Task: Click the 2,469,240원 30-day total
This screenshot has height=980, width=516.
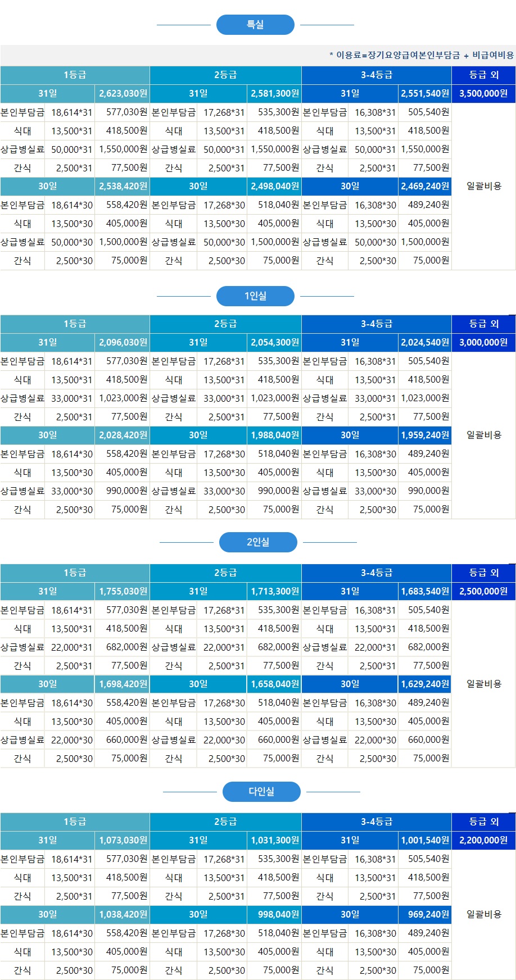Action: pyautogui.click(x=425, y=186)
